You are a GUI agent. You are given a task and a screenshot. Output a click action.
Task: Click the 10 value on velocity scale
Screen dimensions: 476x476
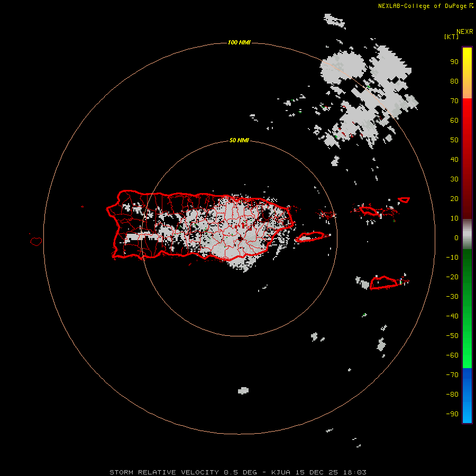pyautogui.click(x=454, y=218)
